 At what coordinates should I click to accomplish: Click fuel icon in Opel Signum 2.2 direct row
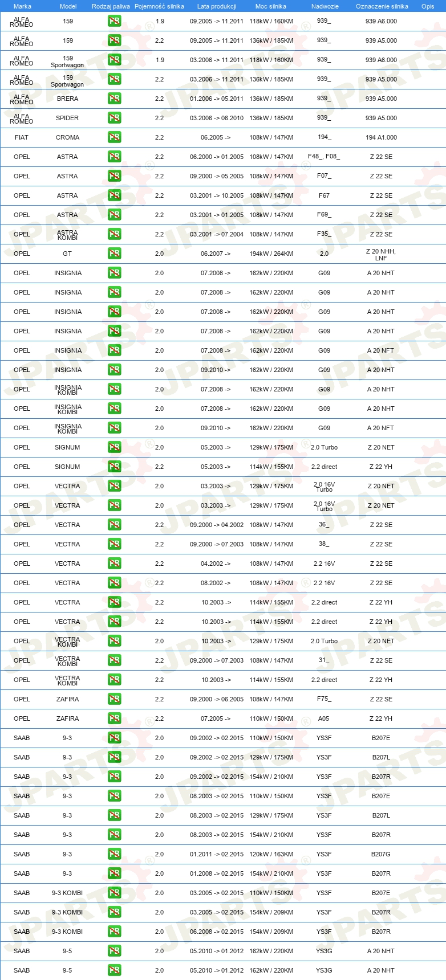(114, 467)
